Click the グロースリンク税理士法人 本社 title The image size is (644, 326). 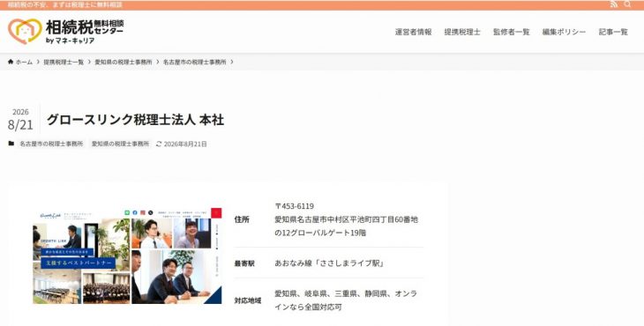pos(136,120)
